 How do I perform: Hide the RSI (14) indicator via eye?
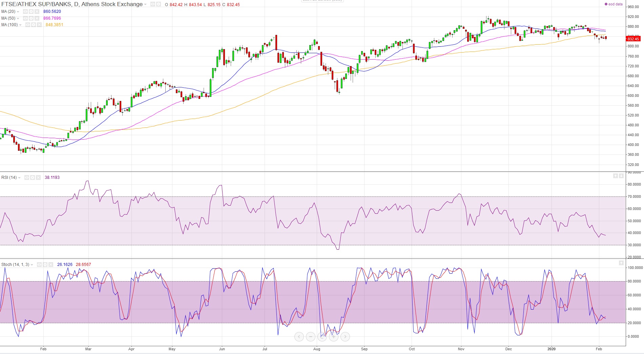point(27,178)
